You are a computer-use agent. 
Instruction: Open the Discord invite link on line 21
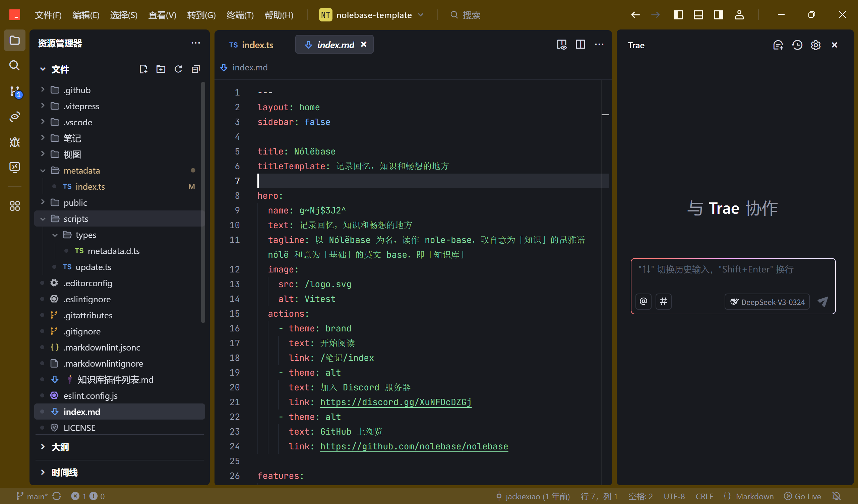point(395,402)
